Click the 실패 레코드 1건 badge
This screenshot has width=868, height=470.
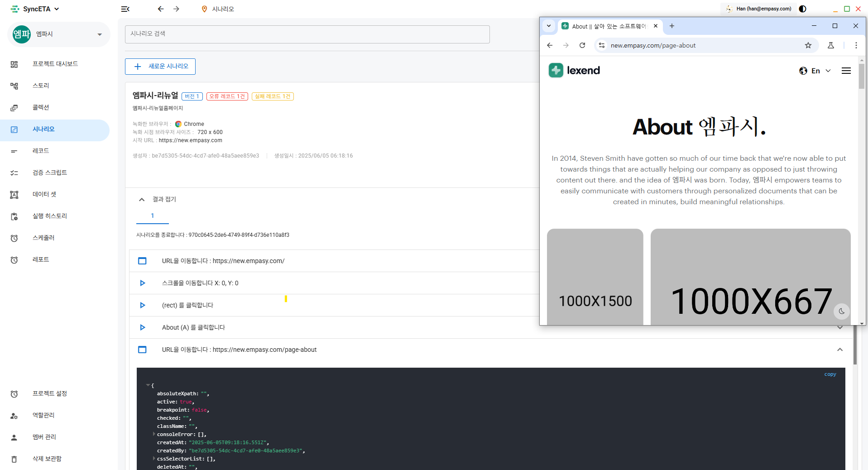(x=273, y=96)
